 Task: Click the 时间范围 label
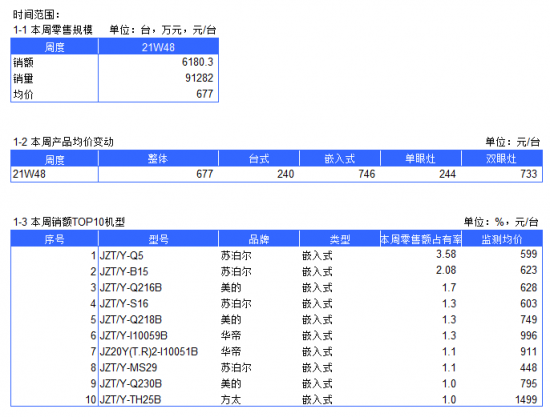(36, 15)
